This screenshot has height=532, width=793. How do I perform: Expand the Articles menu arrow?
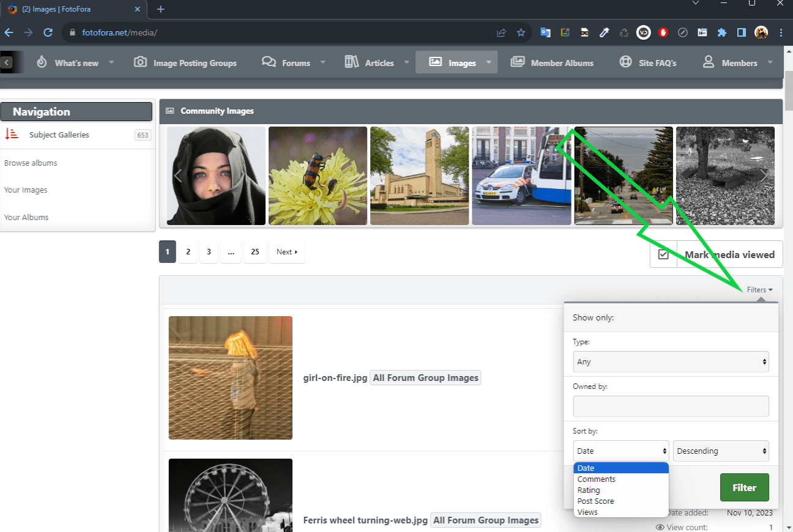[x=407, y=62]
